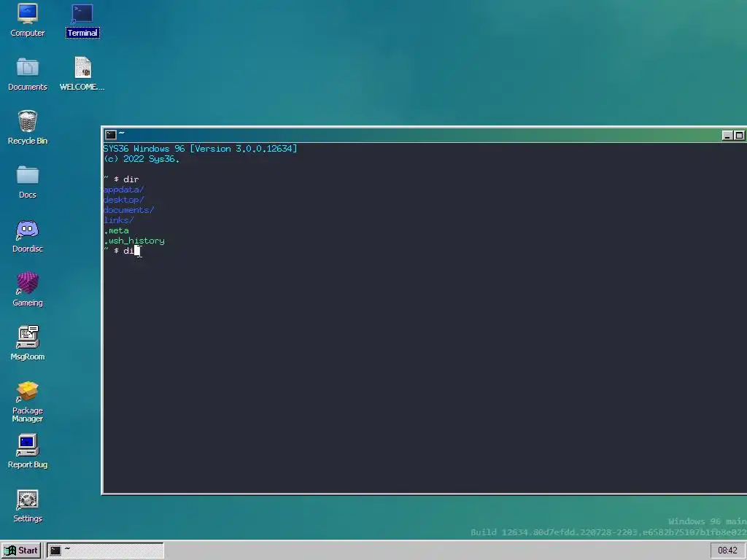Open the Computer desktop icon
The height and width of the screenshot is (560, 747).
pyautogui.click(x=28, y=20)
